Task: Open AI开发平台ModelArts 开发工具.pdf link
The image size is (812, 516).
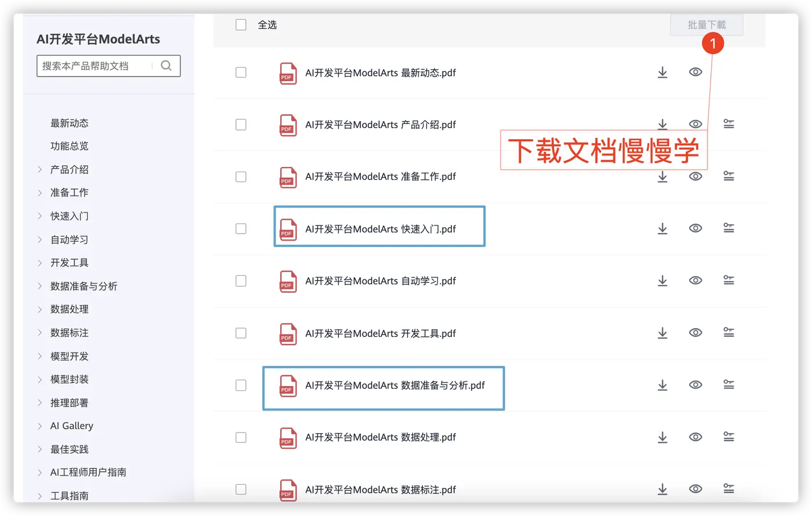Action: [x=380, y=333]
